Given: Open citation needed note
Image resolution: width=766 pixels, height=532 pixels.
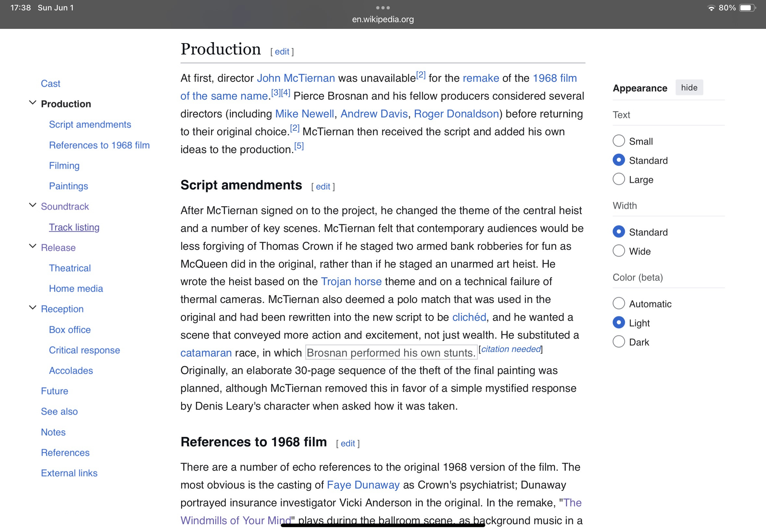Looking at the screenshot, I should 511,349.
